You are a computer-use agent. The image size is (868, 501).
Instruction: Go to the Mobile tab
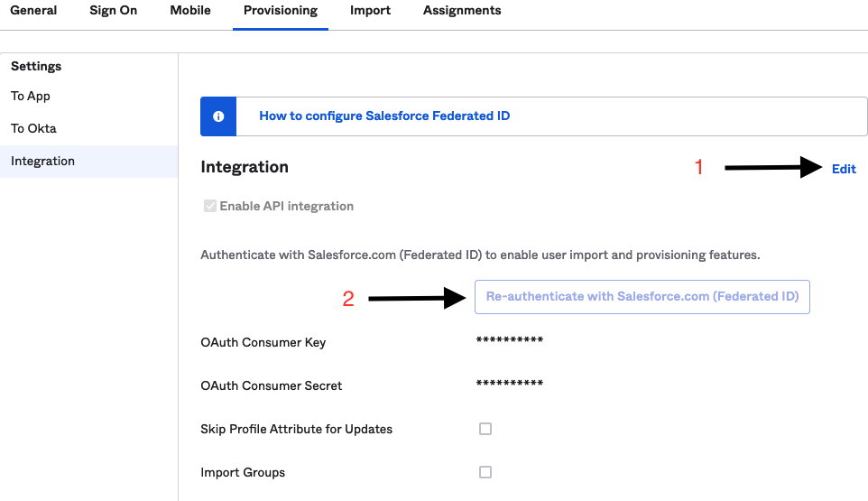point(190,11)
